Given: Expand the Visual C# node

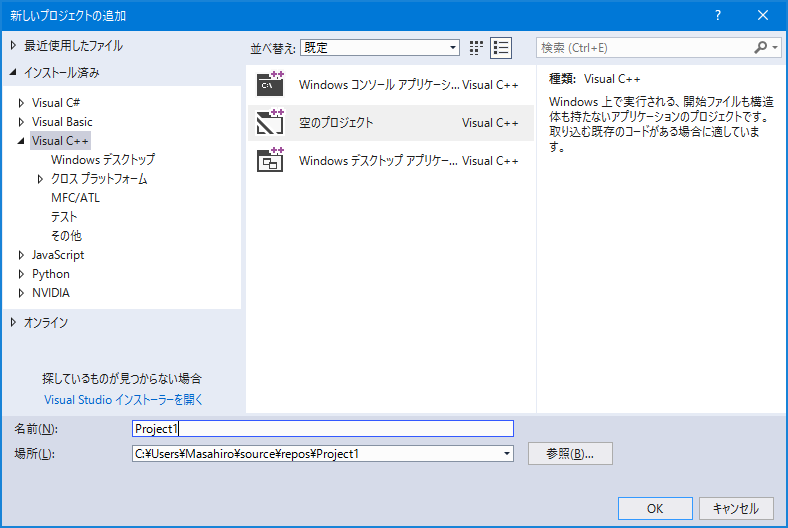Looking at the screenshot, I should tap(21, 103).
